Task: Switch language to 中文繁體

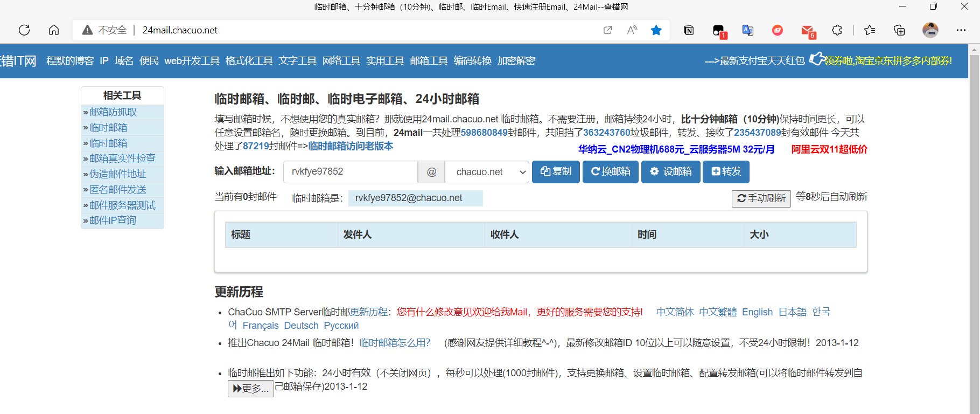Action: 718,312
